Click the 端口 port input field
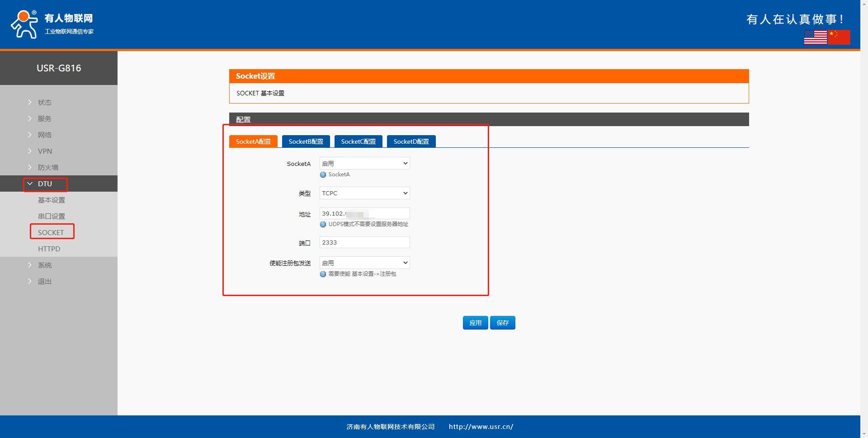 click(364, 243)
